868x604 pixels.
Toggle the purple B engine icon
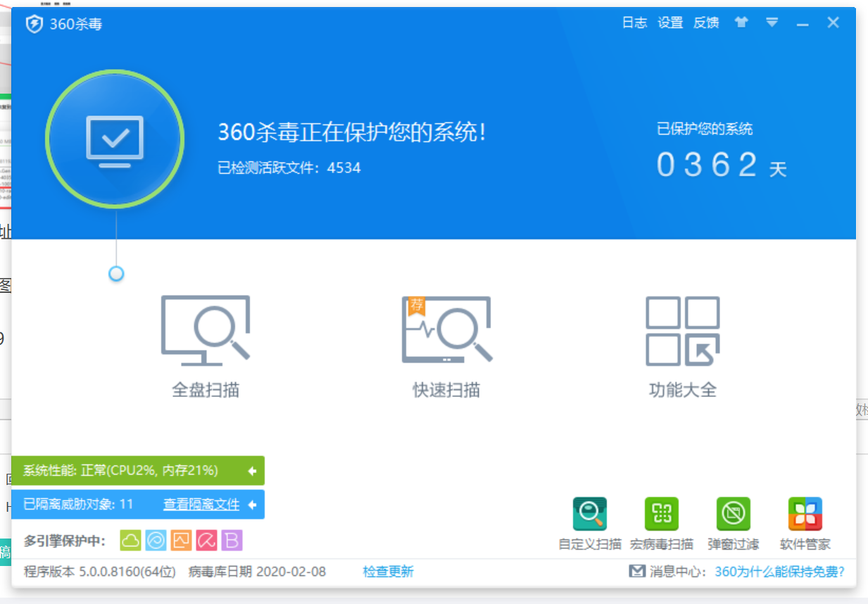click(232, 541)
